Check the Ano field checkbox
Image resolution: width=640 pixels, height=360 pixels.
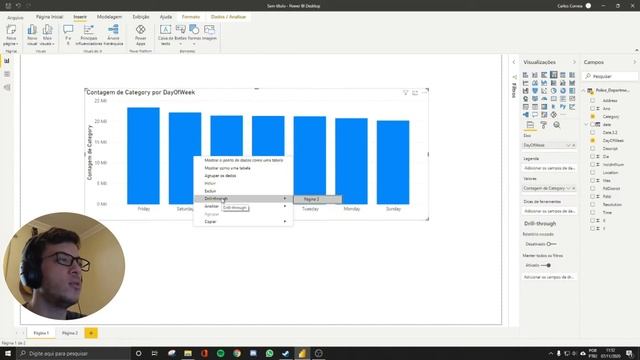point(593,109)
